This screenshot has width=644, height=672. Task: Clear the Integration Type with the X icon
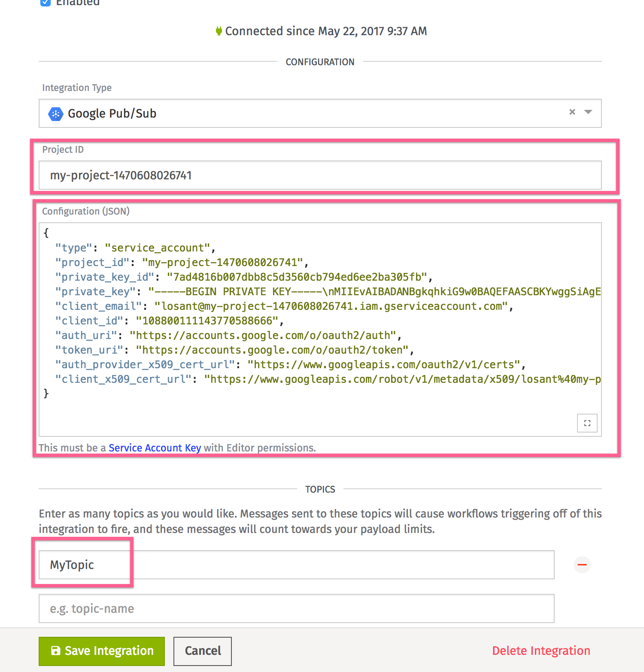pyautogui.click(x=572, y=112)
